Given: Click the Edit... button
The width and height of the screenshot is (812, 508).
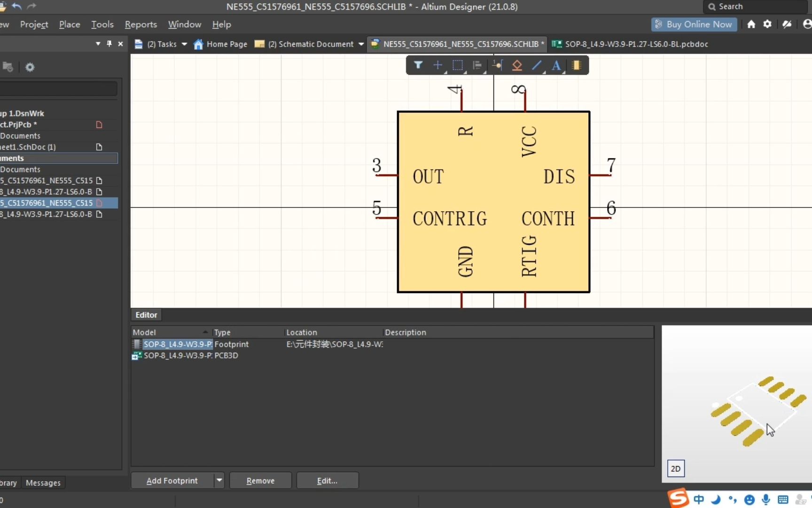Looking at the screenshot, I should pyautogui.click(x=327, y=480).
